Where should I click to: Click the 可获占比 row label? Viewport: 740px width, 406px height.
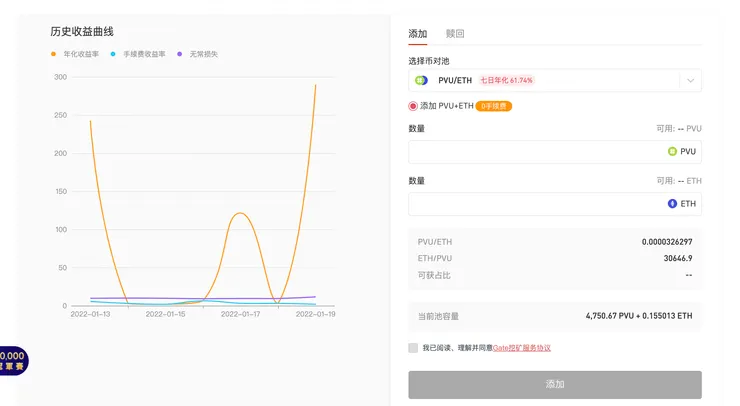[x=434, y=275]
